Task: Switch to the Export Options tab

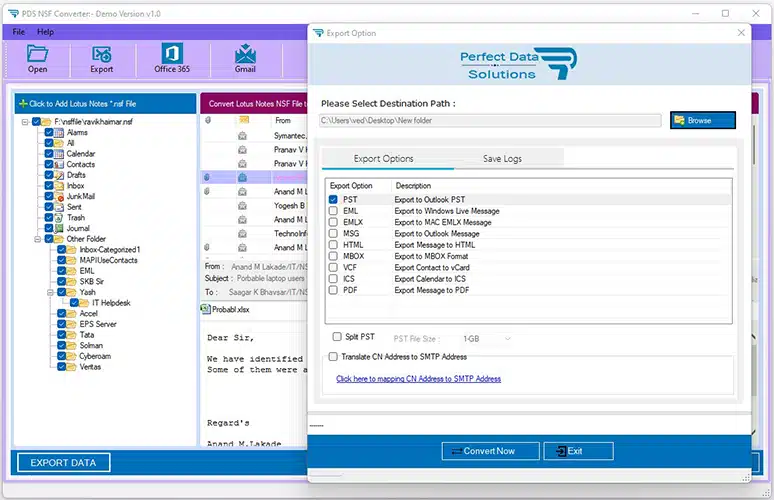Action: pos(384,158)
